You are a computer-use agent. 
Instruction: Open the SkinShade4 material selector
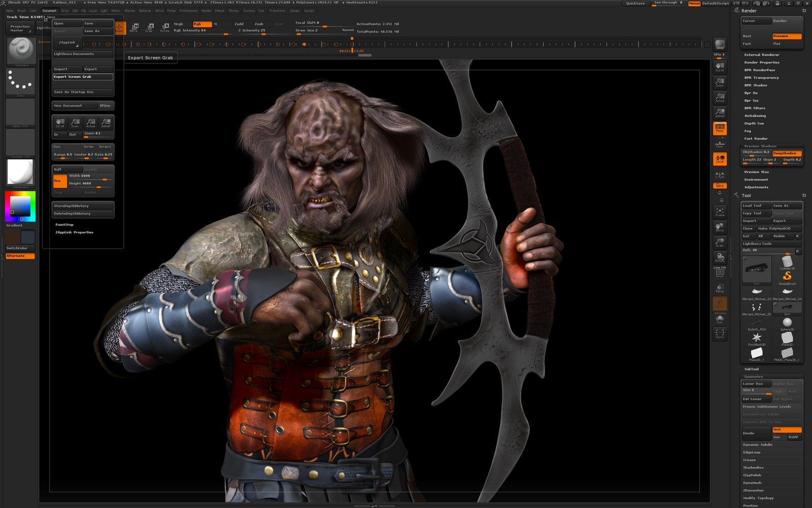20,173
